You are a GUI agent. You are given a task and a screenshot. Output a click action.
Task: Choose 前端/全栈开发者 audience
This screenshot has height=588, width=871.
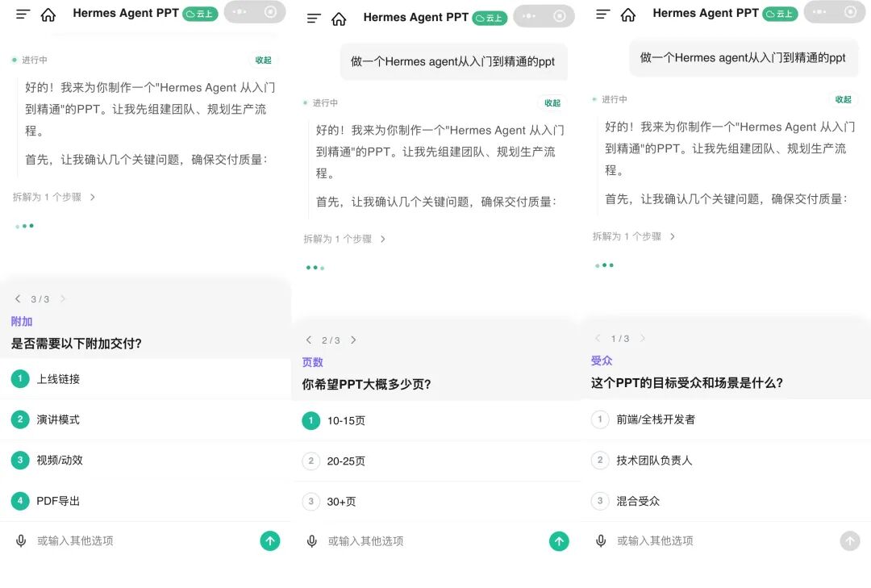click(x=726, y=419)
